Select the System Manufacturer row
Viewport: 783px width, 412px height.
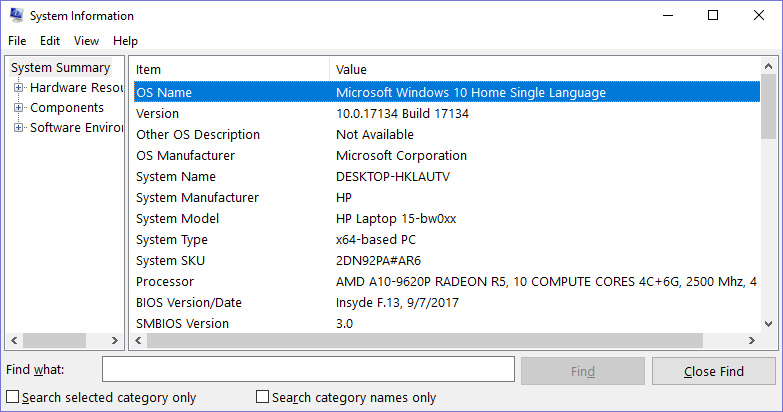(x=447, y=197)
